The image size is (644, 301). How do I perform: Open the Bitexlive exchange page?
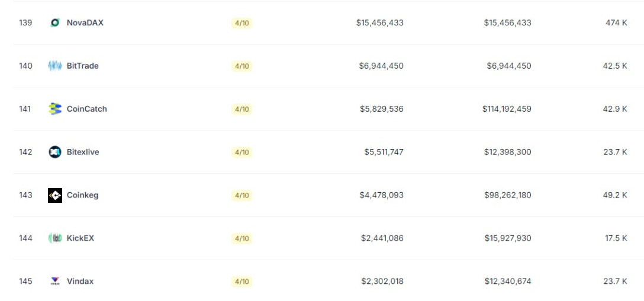(x=83, y=152)
